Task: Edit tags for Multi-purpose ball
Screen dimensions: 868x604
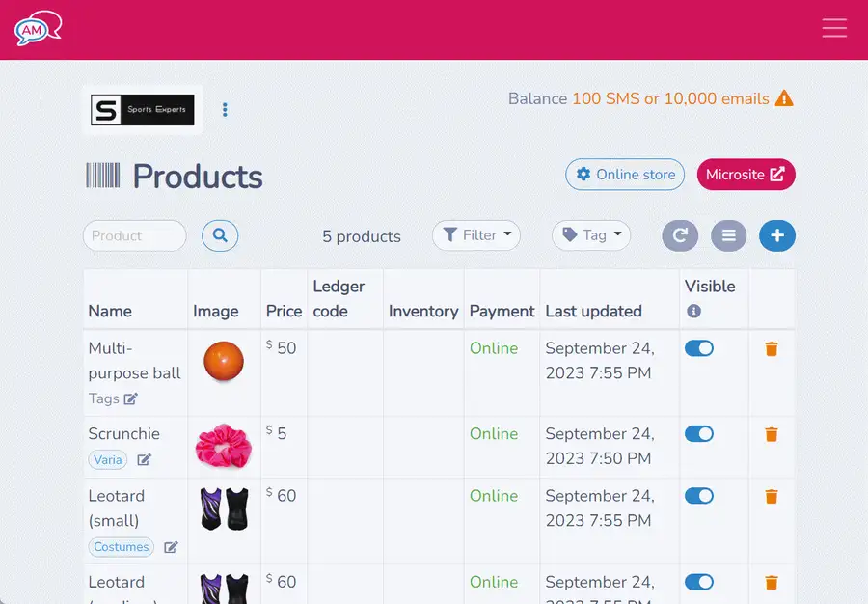Action: 130,398
